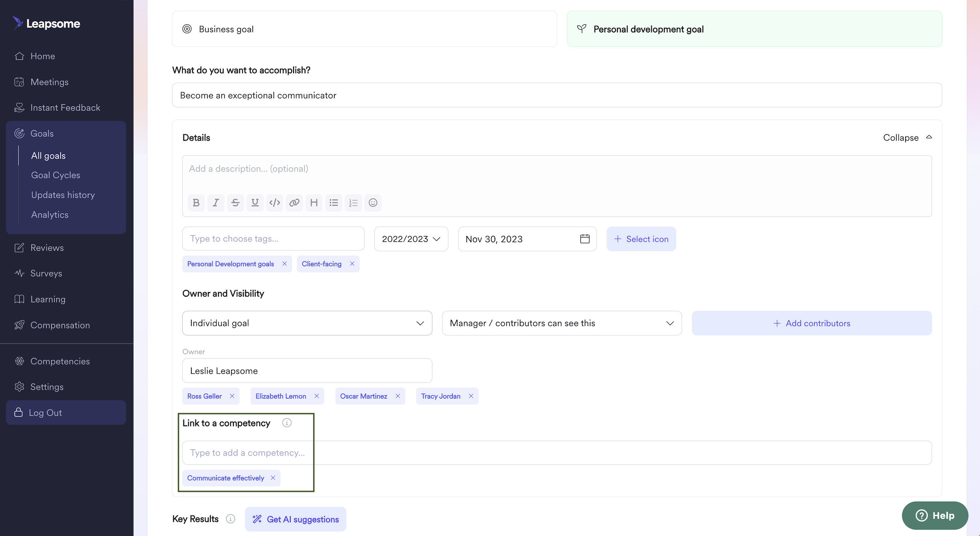Image resolution: width=980 pixels, height=536 pixels.
Task: Remove the Client-facing tag
Action: (352, 264)
